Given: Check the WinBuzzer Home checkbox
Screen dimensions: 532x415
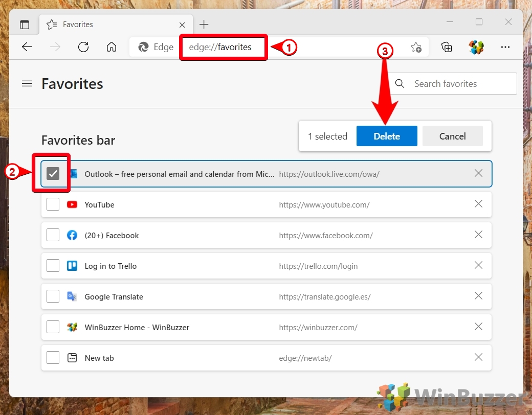Looking at the screenshot, I should point(53,327).
